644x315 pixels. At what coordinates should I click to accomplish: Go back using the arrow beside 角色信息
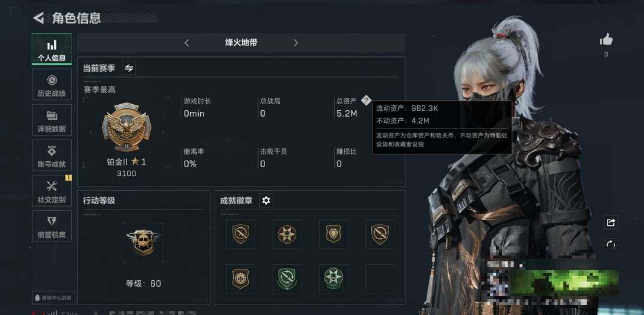[x=39, y=18]
